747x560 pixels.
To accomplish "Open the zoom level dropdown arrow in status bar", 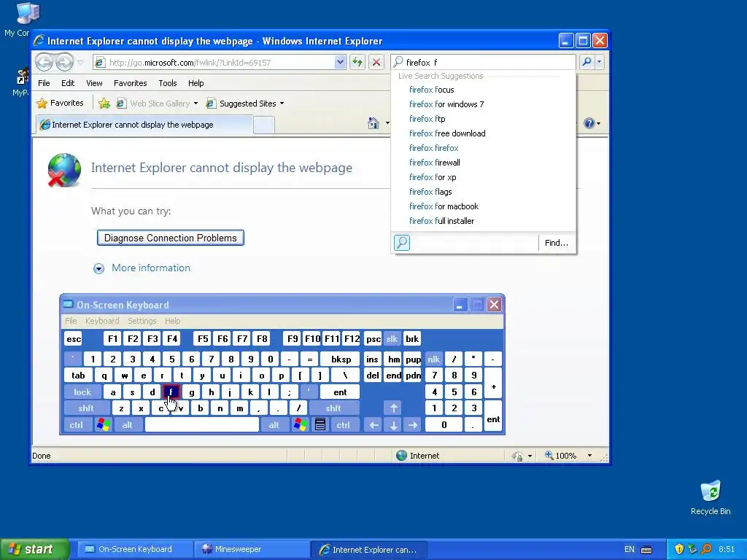I will click(589, 456).
